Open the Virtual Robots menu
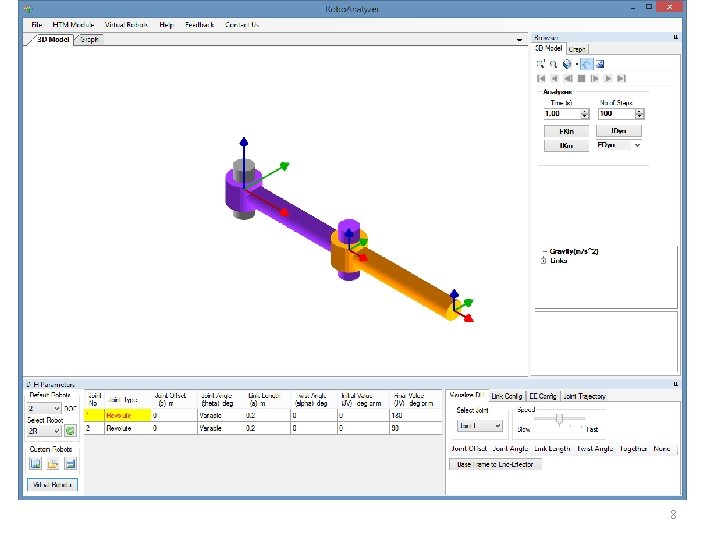This screenshot has width=720, height=540. tap(126, 25)
